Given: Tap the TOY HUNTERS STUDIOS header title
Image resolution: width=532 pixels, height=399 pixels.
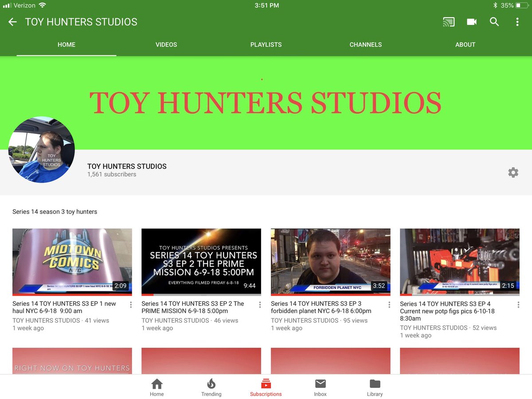Looking at the screenshot, I should pyautogui.click(x=81, y=22).
